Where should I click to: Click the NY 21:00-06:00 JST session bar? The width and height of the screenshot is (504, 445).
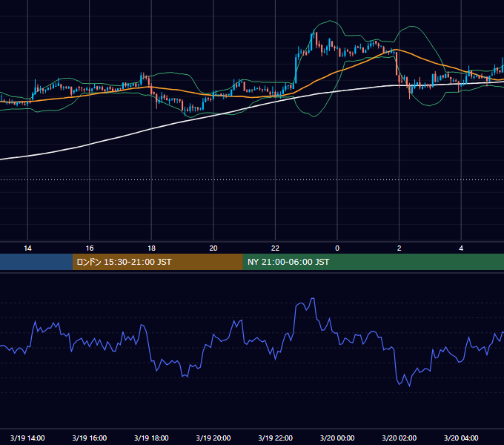(x=373, y=262)
